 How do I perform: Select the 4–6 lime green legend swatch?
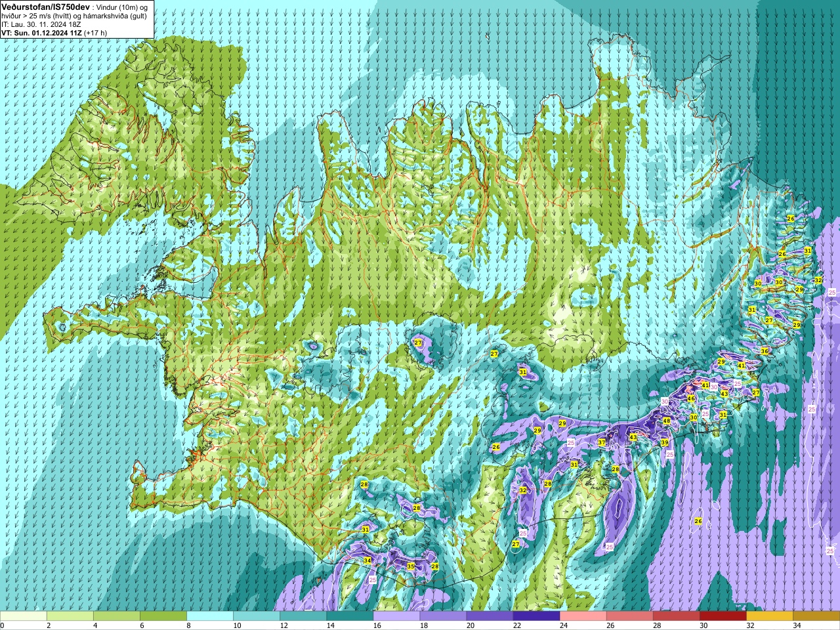coord(117,616)
